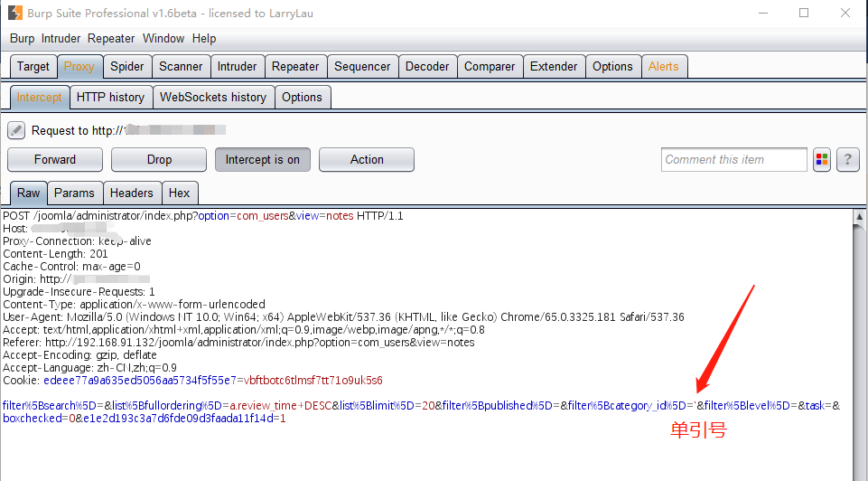The height and width of the screenshot is (481, 868).
Task: Open the highlight color picker icon
Action: pyautogui.click(x=822, y=160)
